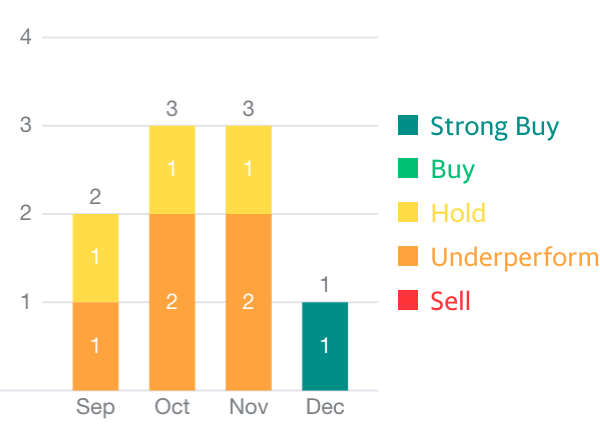
Task: Click the Sep Underperform orange bar segment
Action: click(95, 346)
